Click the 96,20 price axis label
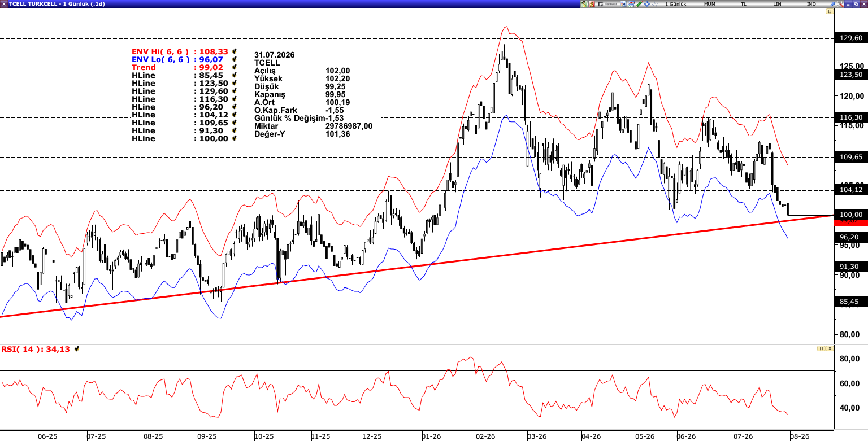This screenshot has height=441, width=868. click(x=851, y=237)
